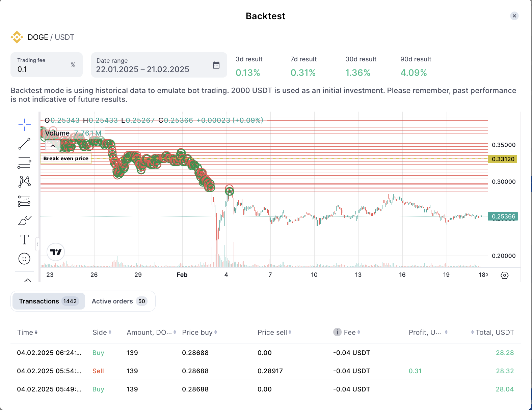Screen dimensions: 532x410
Task: Sort transactions by Time column
Action: (x=27, y=332)
